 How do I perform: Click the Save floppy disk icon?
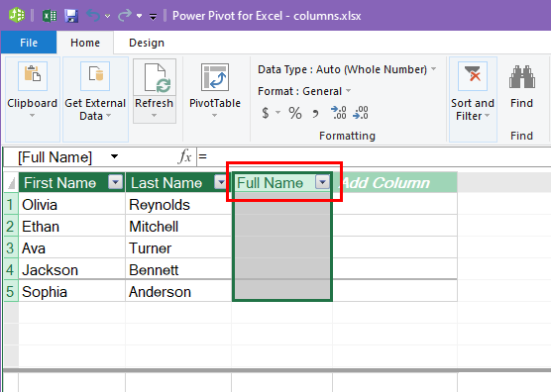(71, 16)
